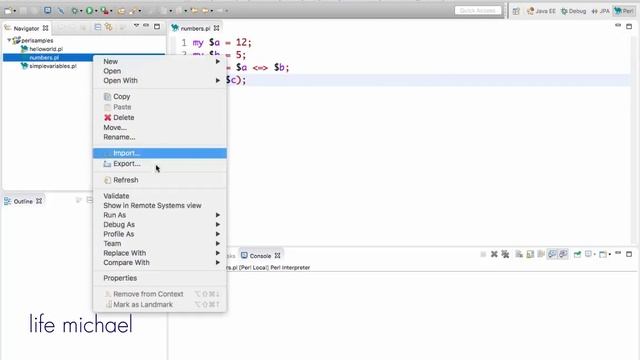The height and width of the screenshot is (360, 640).
Task: Maximize the editor area
Action: [629, 27]
